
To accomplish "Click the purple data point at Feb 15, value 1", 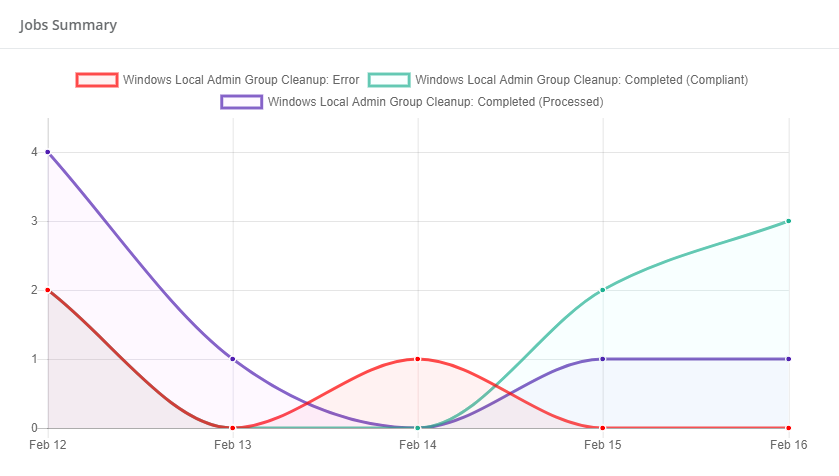I will tap(603, 359).
